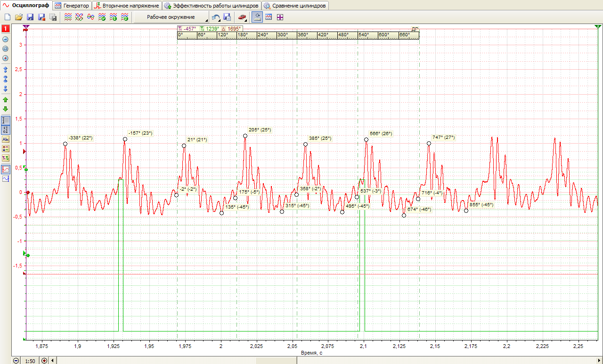Toggle the ruler-with-arrow toolbar button
Image resolution: width=603 pixels, height=364 pixels.
tap(257, 17)
